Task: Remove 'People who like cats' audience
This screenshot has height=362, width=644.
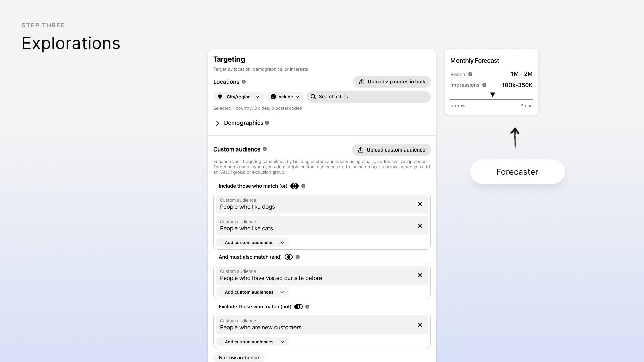Action: click(x=420, y=226)
